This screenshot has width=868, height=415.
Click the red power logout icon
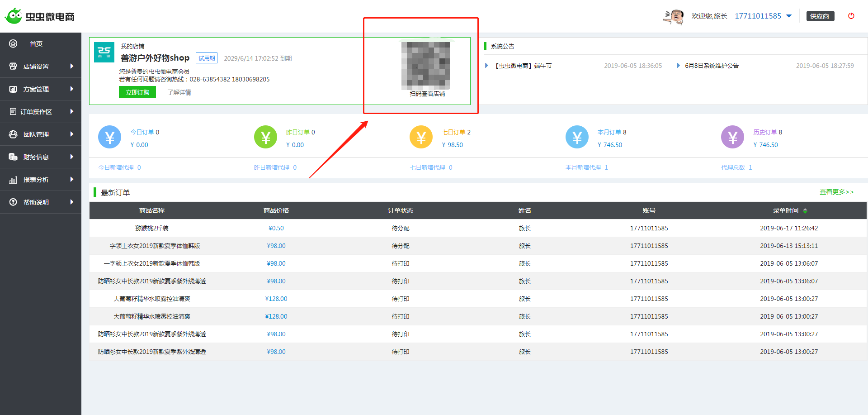click(x=851, y=16)
